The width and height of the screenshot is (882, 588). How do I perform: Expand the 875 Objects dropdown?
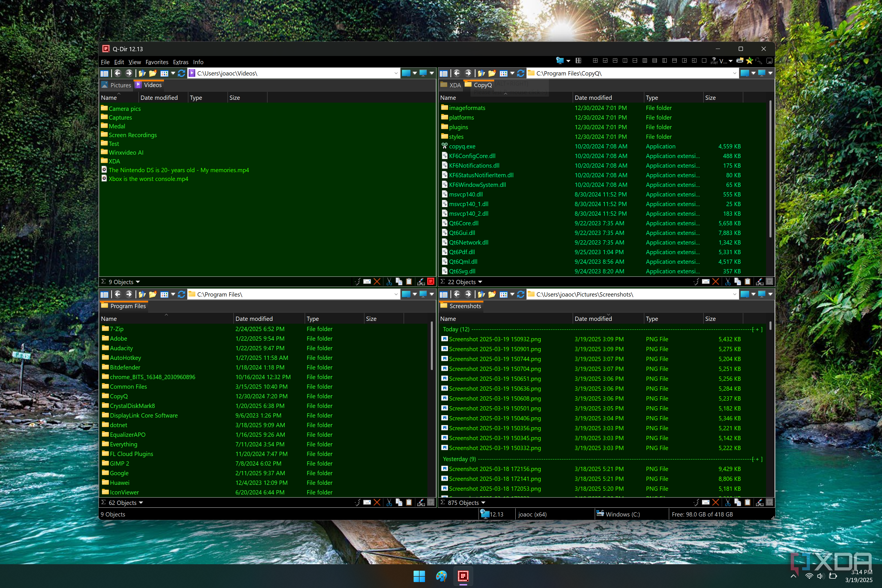483,503
